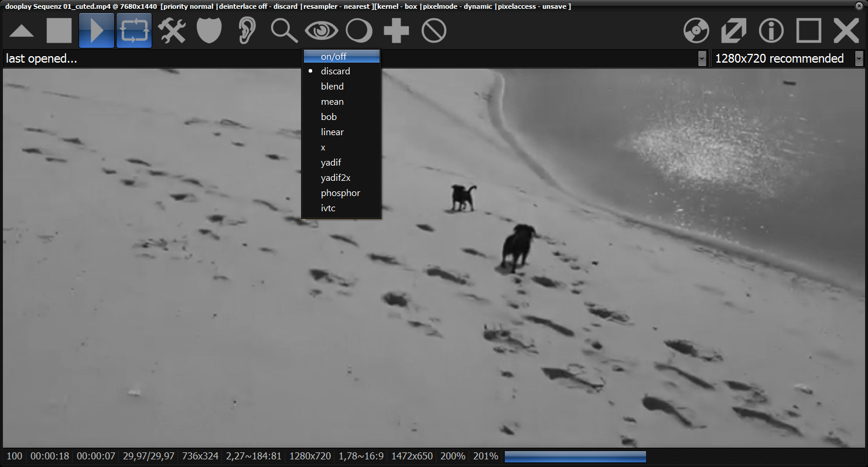Screen dimensions: 868x467
Task: Click the blue playback progress bar
Action: 575,456
